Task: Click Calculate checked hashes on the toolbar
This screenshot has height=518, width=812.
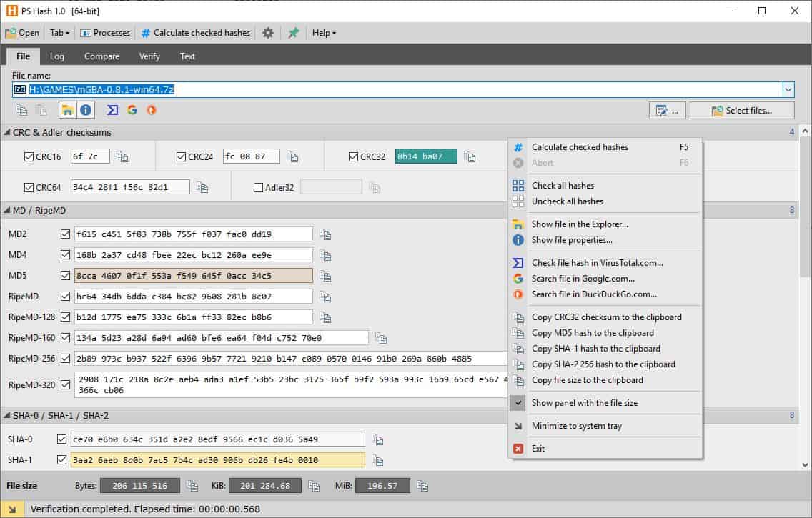Action: click(195, 33)
